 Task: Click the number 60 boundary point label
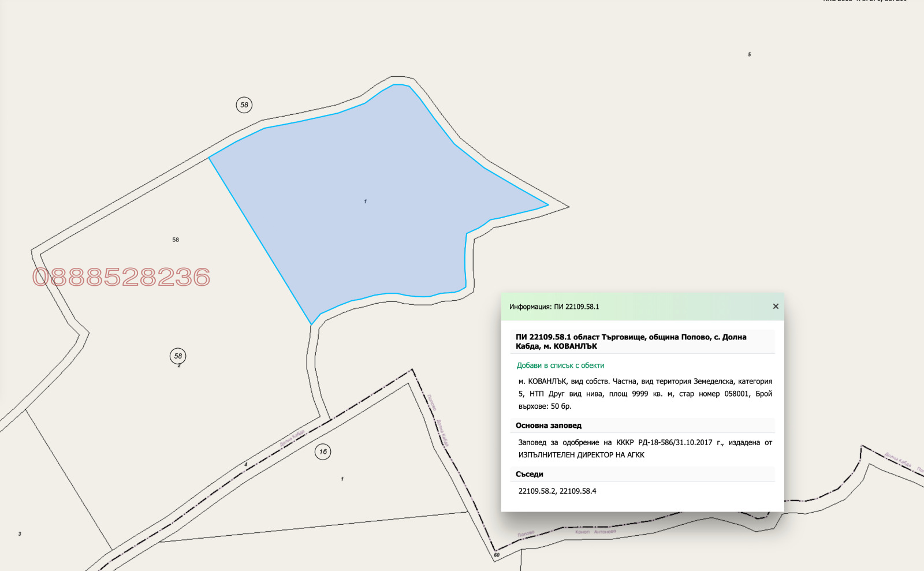pyautogui.click(x=497, y=555)
